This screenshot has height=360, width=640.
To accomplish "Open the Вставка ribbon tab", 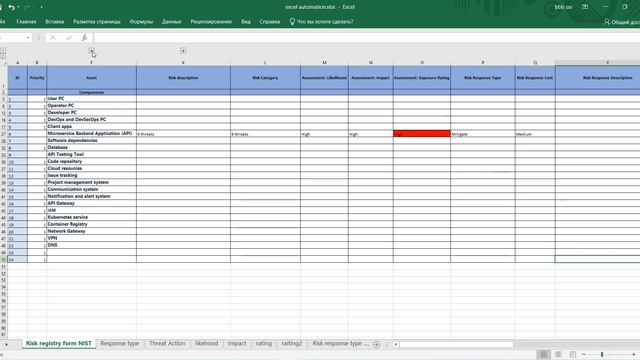I will [x=55, y=22].
